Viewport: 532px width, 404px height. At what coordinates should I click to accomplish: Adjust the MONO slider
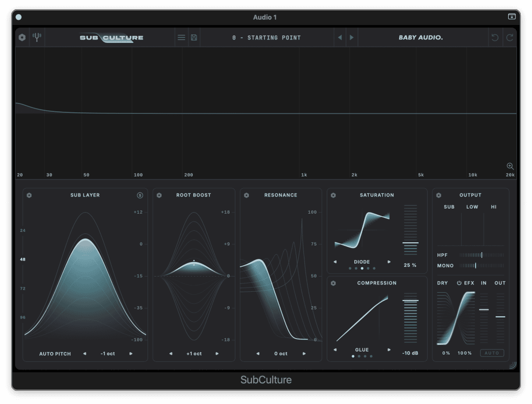coord(482,266)
